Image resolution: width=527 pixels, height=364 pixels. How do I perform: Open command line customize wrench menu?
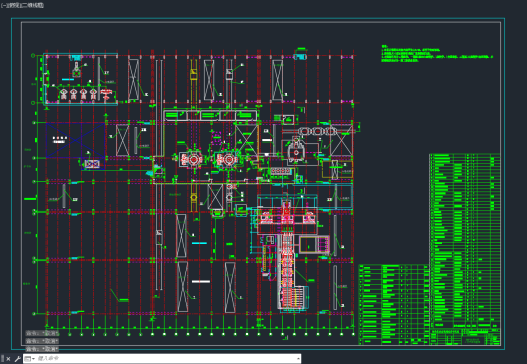(x=17, y=359)
